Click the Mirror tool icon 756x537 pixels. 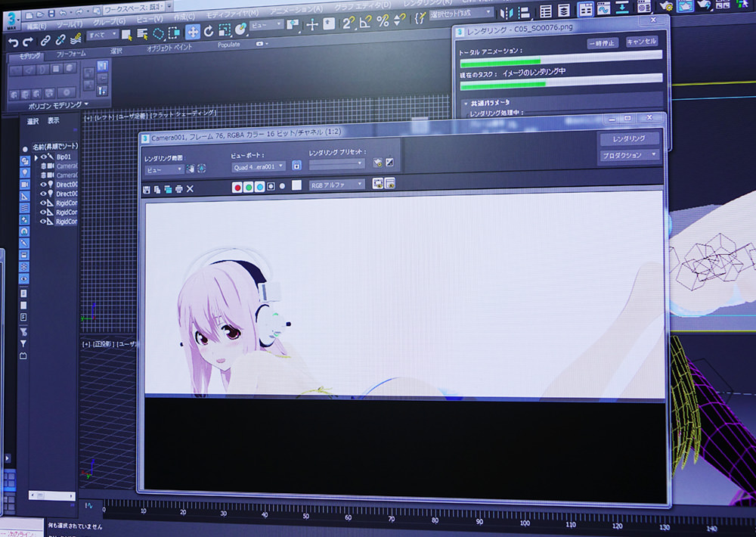(x=507, y=13)
